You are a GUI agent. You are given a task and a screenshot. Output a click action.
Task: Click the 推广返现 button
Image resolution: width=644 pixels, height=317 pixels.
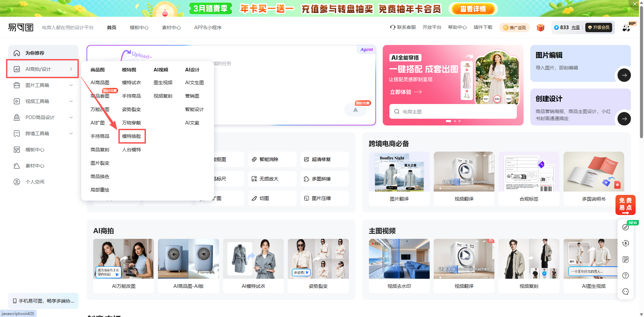tap(515, 28)
